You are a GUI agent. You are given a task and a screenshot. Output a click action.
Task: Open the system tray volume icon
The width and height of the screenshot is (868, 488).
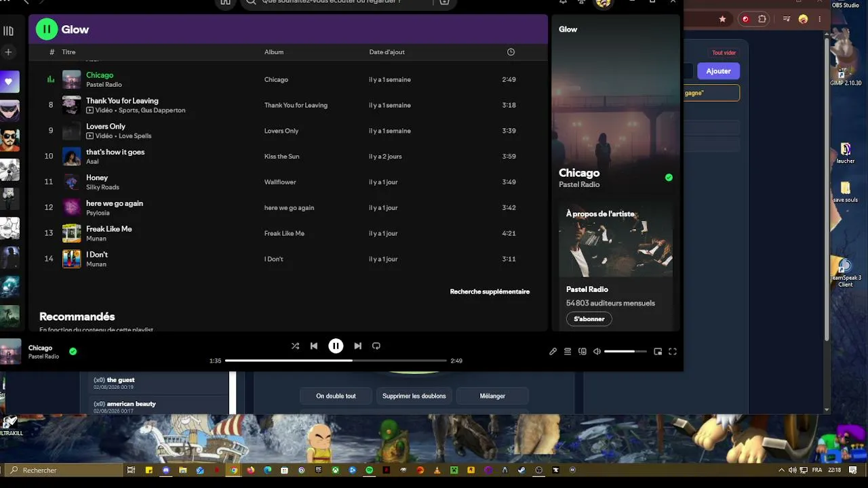[792, 470]
